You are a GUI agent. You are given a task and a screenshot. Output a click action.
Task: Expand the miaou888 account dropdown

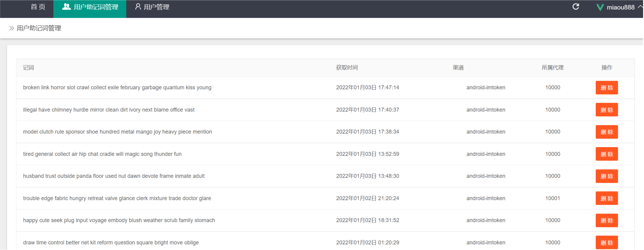pyautogui.click(x=640, y=7)
